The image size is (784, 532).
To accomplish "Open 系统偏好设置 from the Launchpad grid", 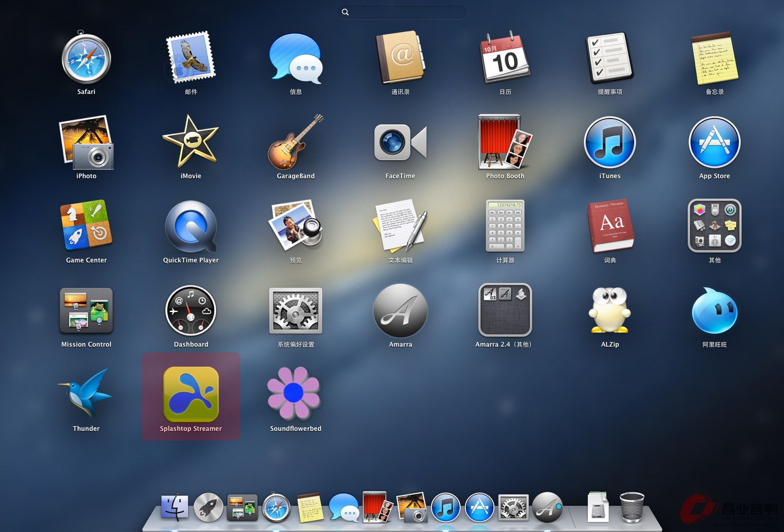I will [296, 310].
